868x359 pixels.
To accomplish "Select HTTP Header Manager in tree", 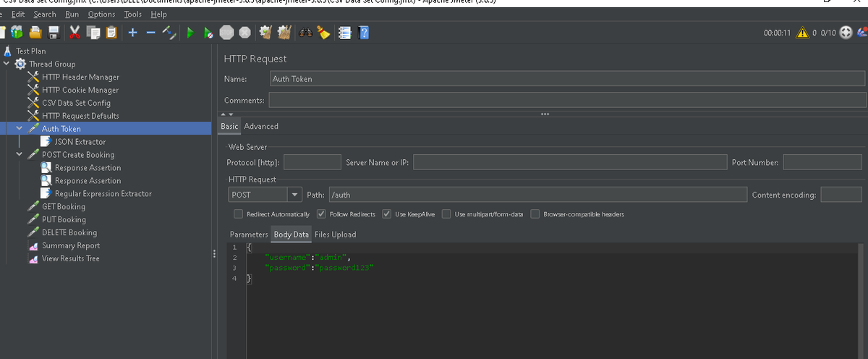I will tap(80, 77).
